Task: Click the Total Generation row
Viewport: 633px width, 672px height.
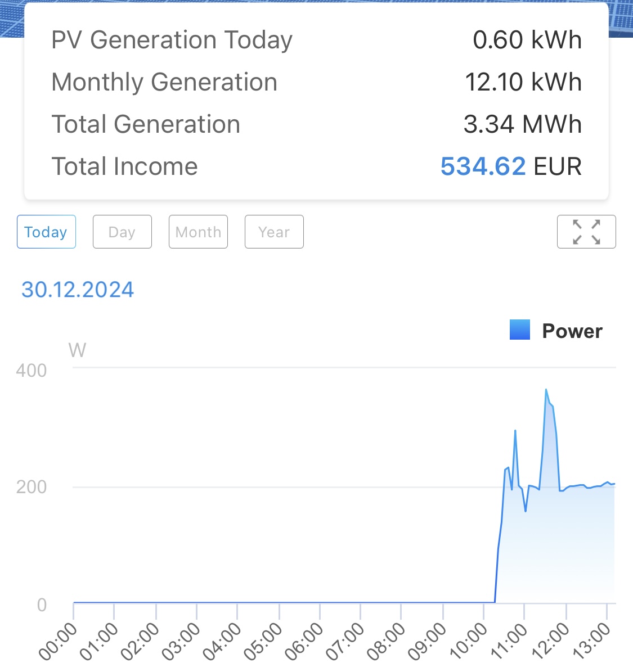Action: [x=316, y=124]
